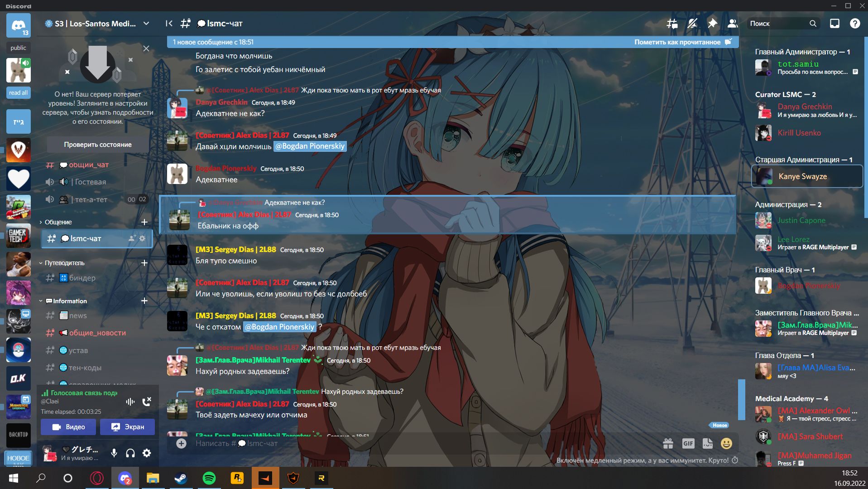Open D.K server icon

(x=19, y=378)
